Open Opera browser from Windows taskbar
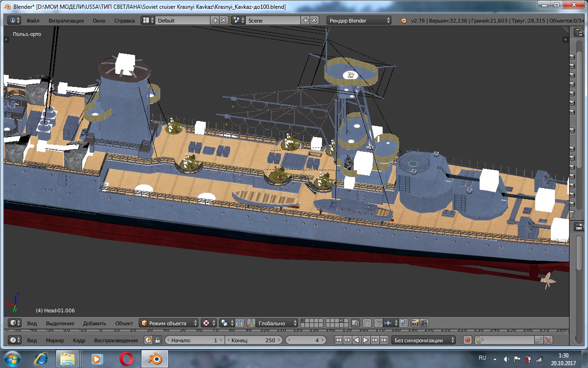 (126, 358)
